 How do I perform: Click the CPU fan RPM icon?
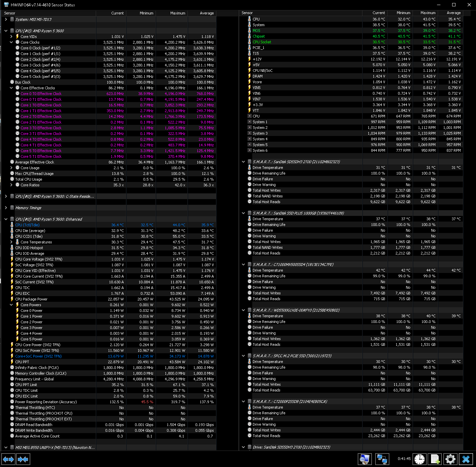pos(249,116)
